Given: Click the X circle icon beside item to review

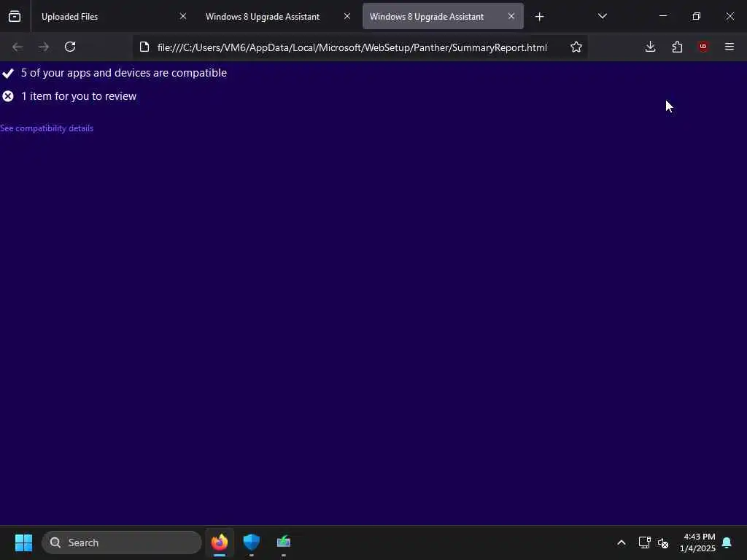Looking at the screenshot, I should 8,97.
